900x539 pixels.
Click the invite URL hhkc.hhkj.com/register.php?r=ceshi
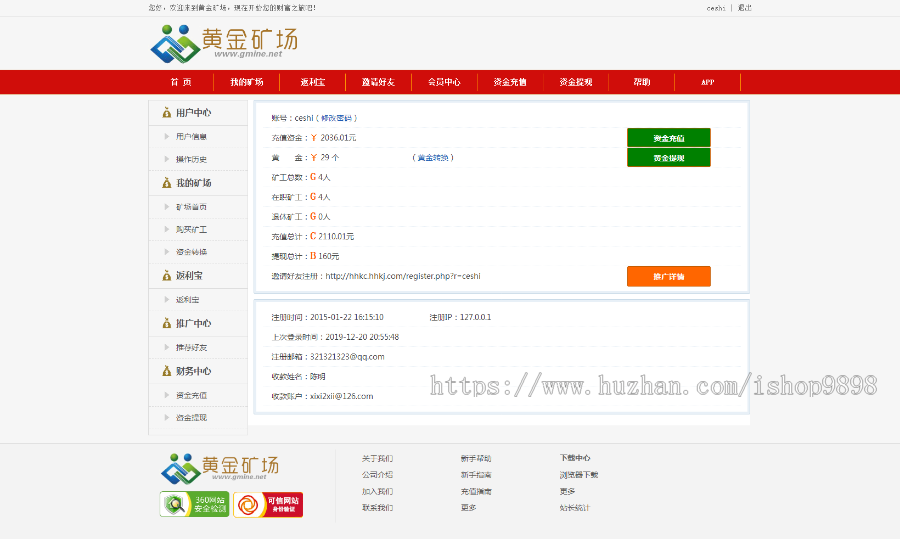(x=403, y=276)
